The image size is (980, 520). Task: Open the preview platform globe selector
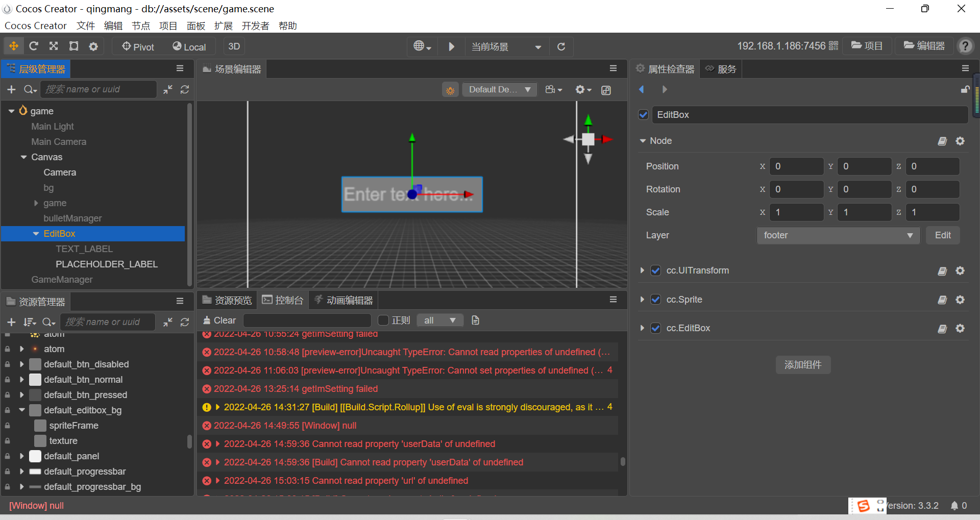click(422, 46)
